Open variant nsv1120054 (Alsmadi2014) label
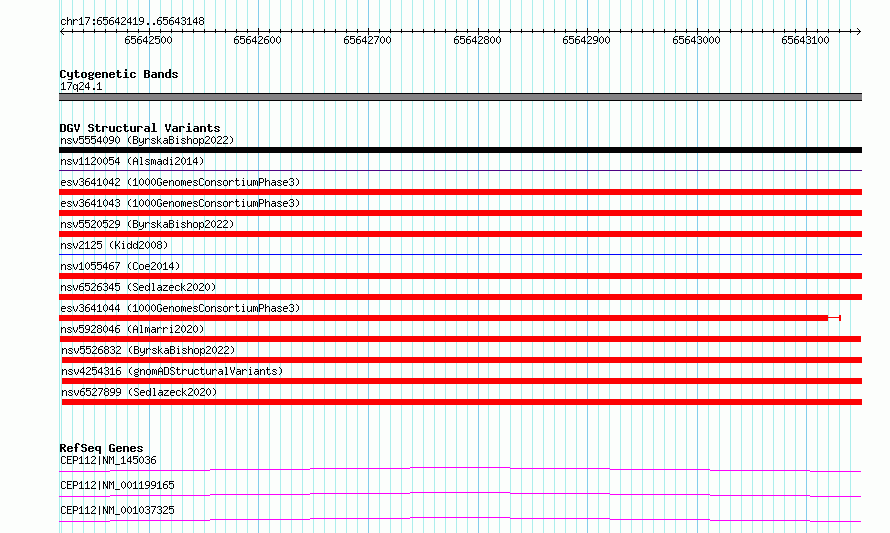The width and height of the screenshot is (890, 533). point(132,161)
